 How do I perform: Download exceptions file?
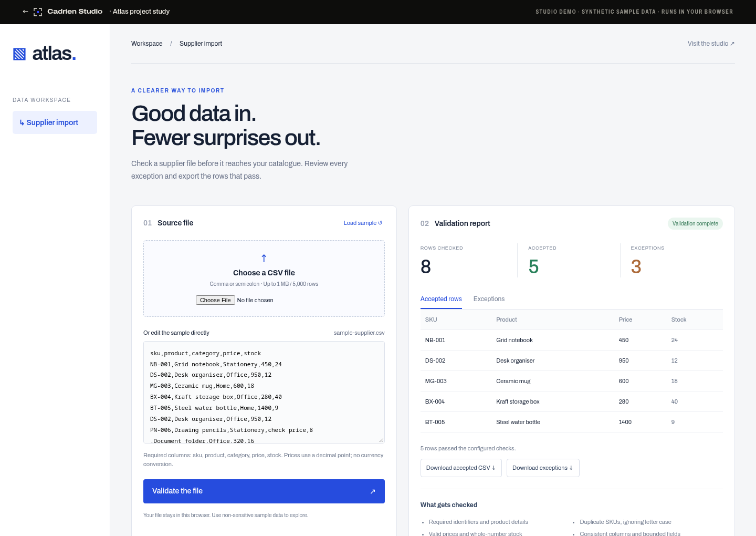[x=543, y=468]
